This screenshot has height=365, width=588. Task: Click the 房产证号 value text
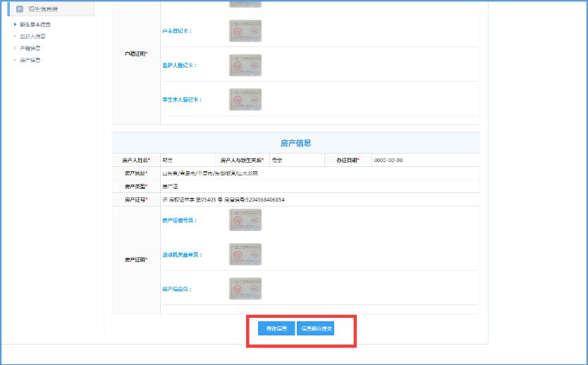tap(223, 200)
